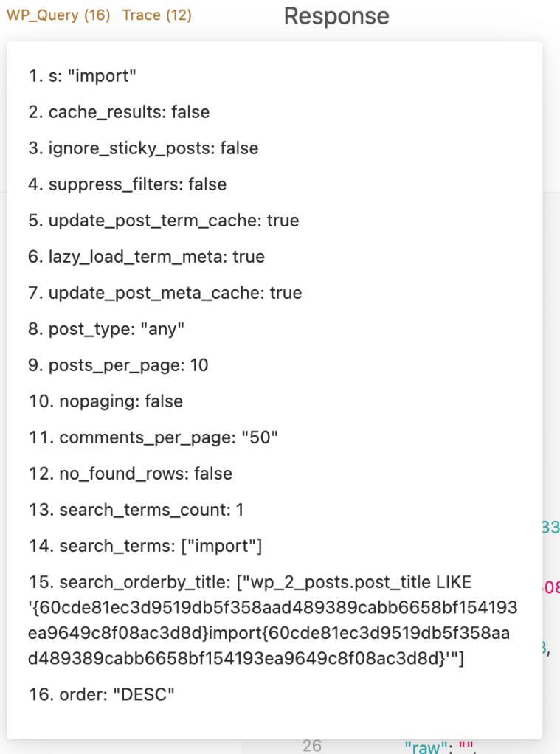This screenshot has height=754, width=560.
Task: Switch to the Trace (12) tab
Action: tap(157, 15)
